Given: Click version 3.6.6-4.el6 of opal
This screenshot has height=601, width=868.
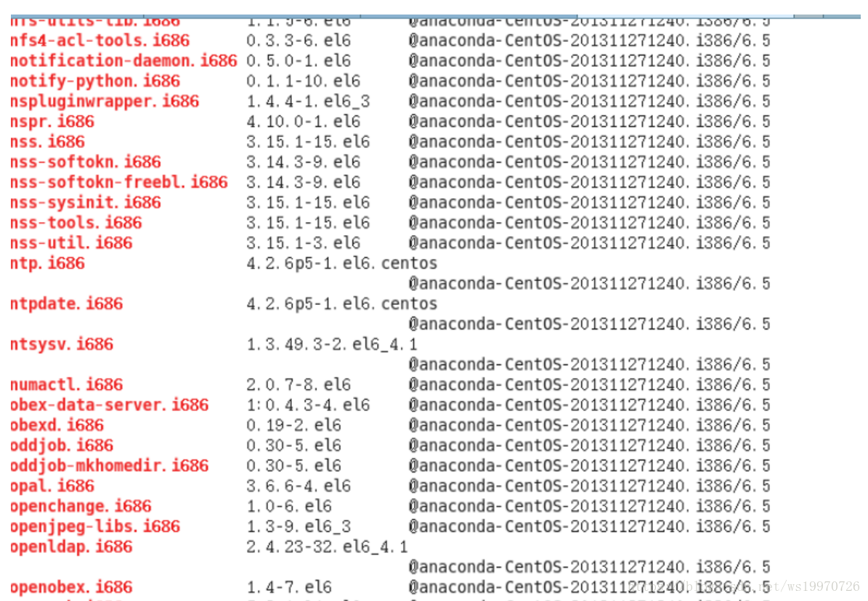Looking at the screenshot, I should pyautogui.click(x=299, y=486).
